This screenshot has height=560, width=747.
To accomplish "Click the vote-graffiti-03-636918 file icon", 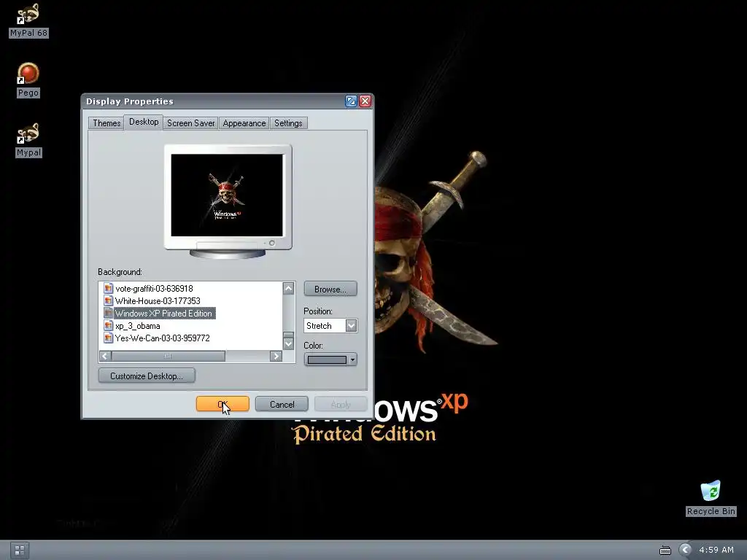I will point(108,288).
